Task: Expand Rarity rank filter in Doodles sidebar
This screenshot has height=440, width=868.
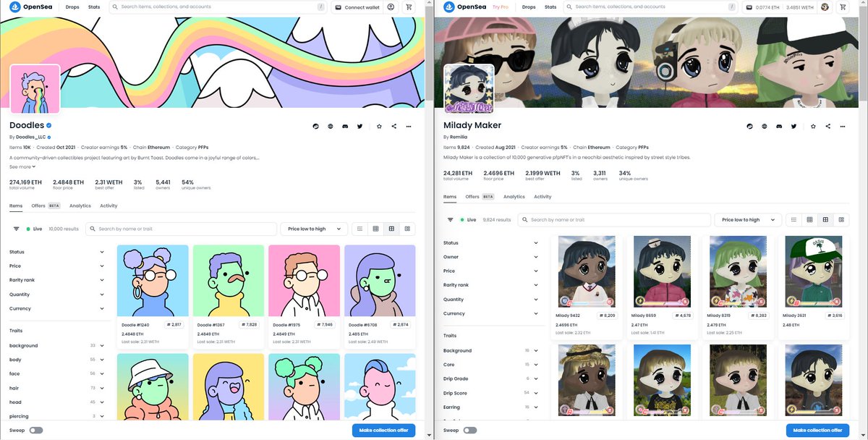Action: 57,280
